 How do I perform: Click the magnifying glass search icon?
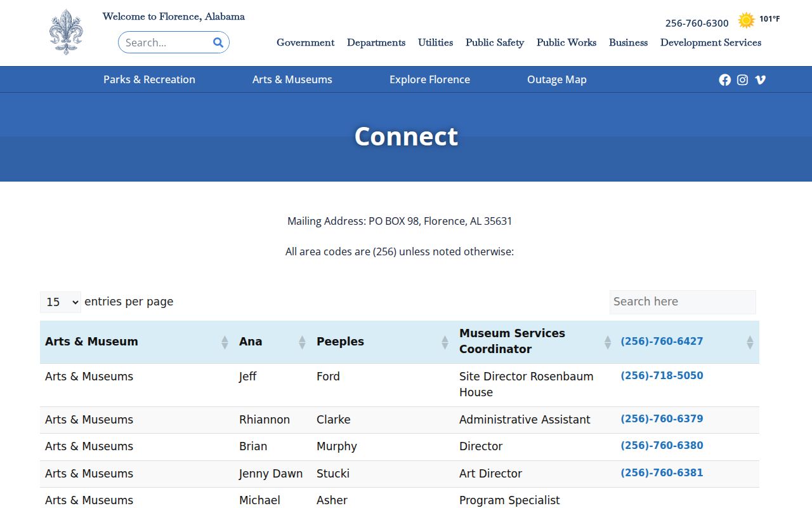(x=218, y=43)
